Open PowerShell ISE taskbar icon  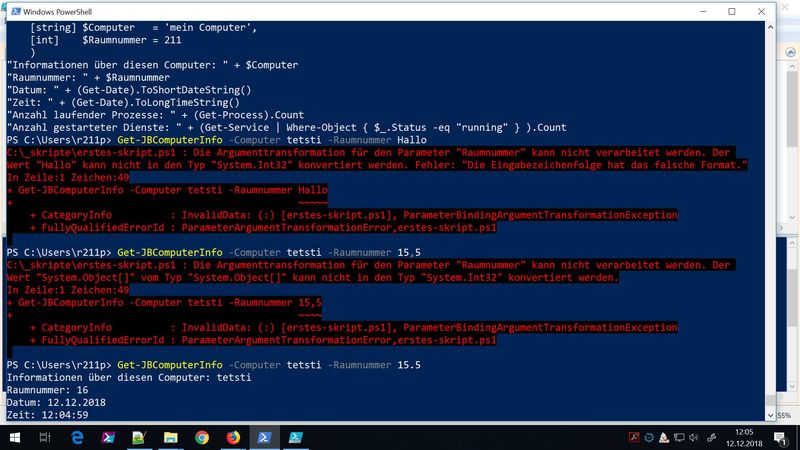(x=295, y=438)
